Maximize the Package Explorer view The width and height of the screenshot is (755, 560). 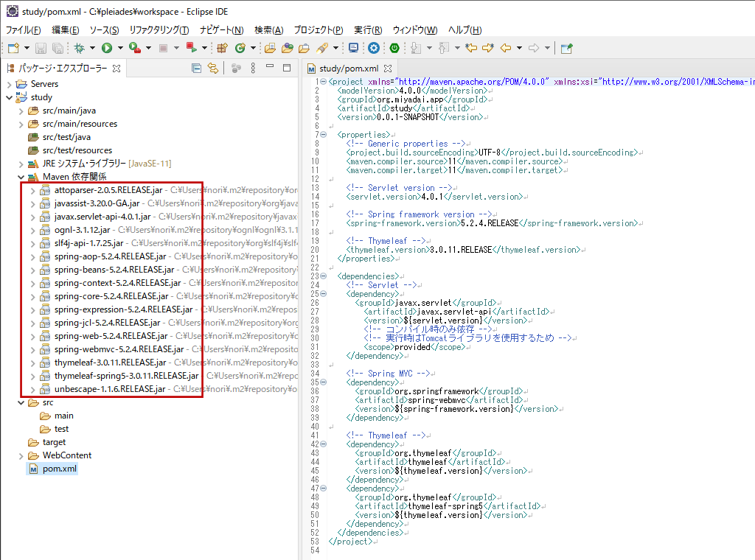[287, 68]
